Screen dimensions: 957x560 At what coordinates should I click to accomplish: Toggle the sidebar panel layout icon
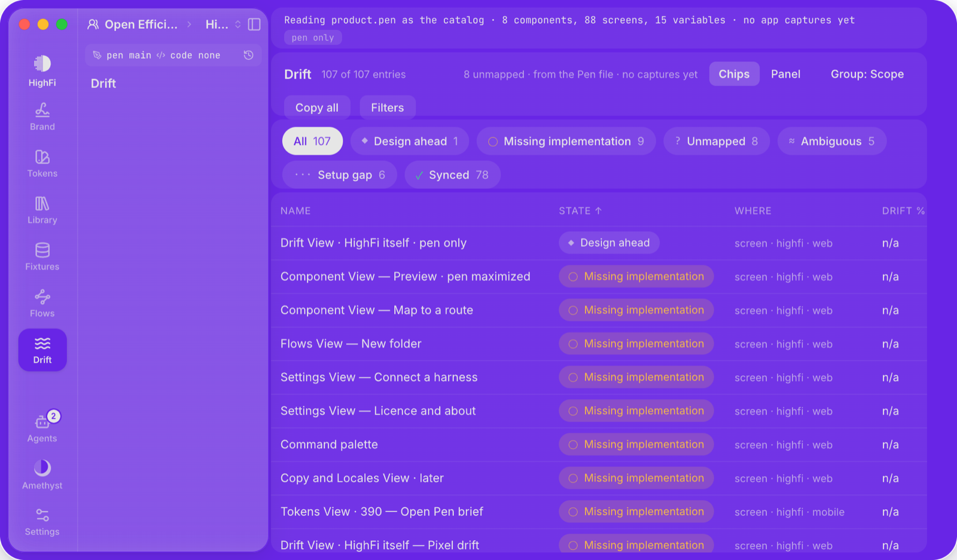pyautogui.click(x=254, y=25)
